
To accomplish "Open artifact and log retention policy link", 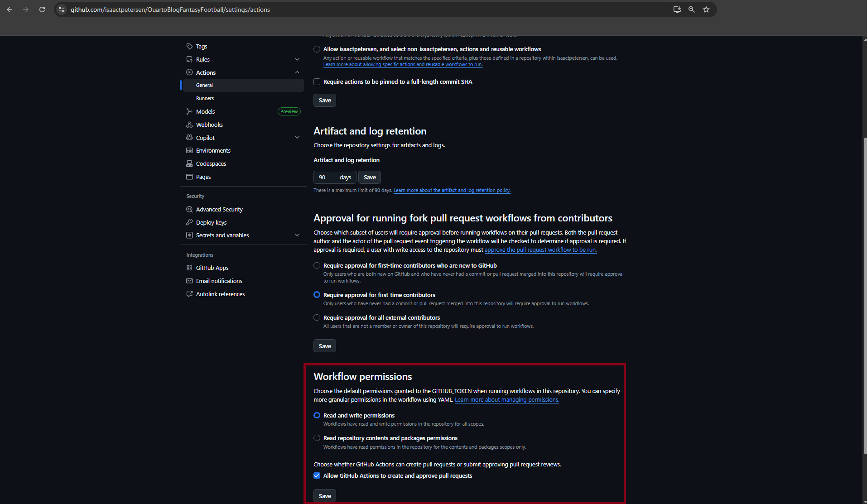I will 452,190.
